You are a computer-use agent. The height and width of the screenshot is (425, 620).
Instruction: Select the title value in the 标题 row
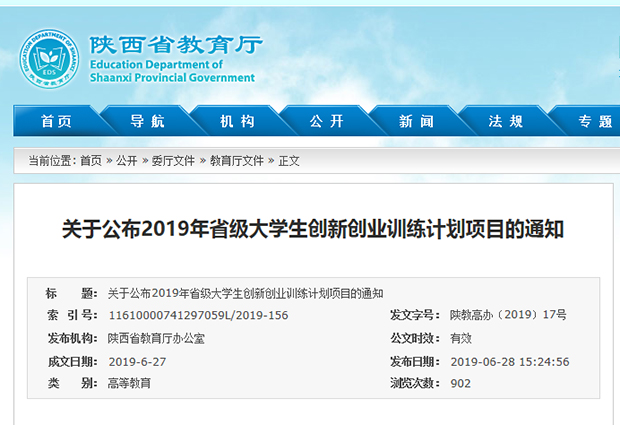(x=246, y=293)
